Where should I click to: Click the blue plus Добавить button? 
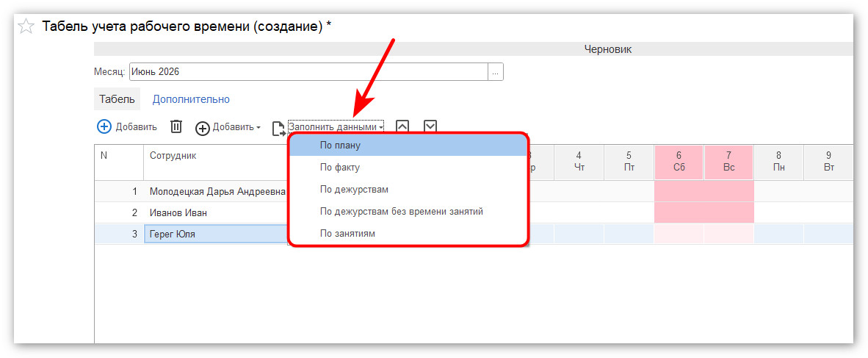[127, 127]
